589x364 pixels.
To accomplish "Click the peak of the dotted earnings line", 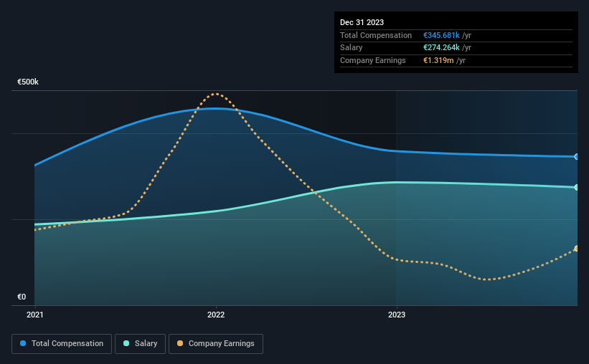I will [x=216, y=94].
